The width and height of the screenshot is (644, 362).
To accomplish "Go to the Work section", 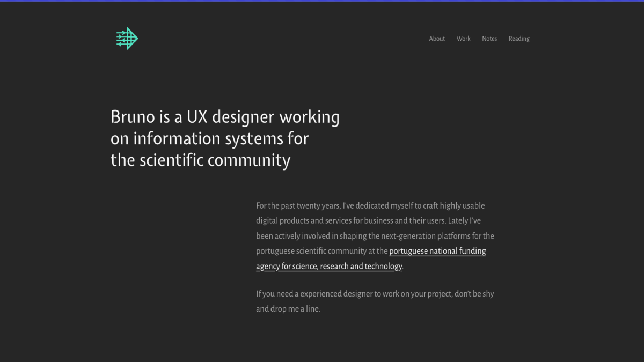I will [x=463, y=39].
